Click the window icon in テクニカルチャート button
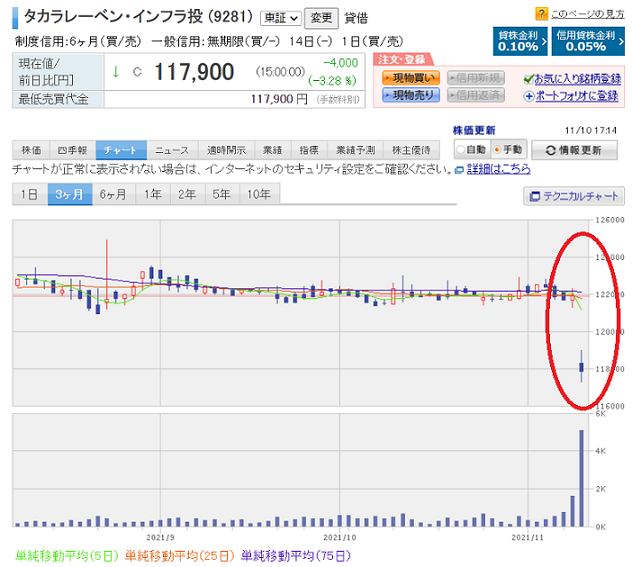The width and height of the screenshot is (632, 567). tap(534, 196)
